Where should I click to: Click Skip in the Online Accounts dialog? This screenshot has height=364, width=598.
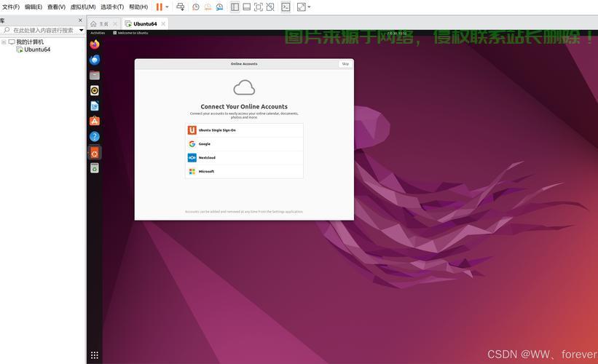pyautogui.click(x=345, y=64)
